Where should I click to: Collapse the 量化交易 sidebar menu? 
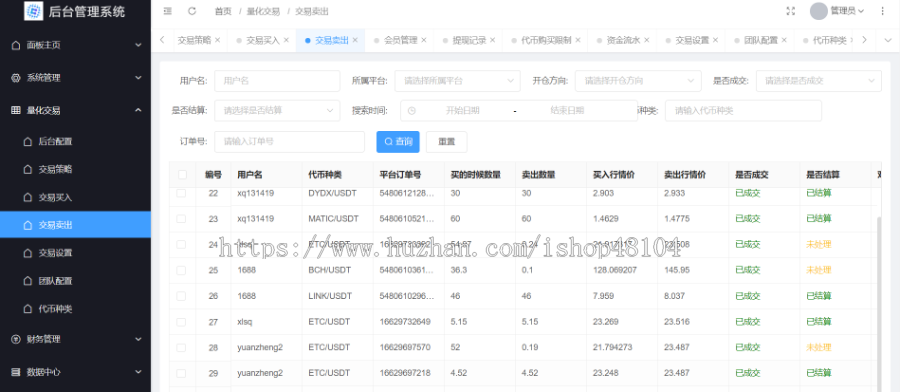(138, 110)
